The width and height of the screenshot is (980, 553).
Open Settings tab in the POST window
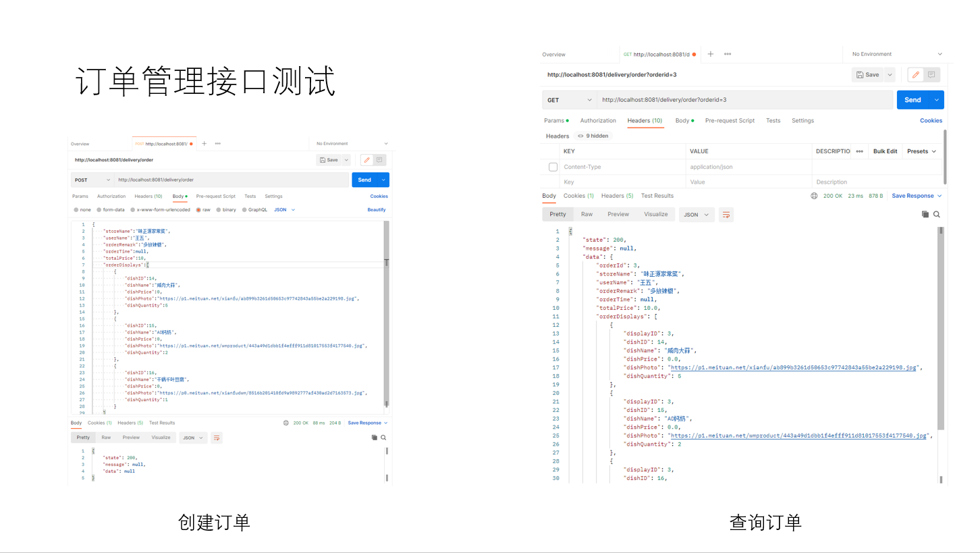[273, 196]
